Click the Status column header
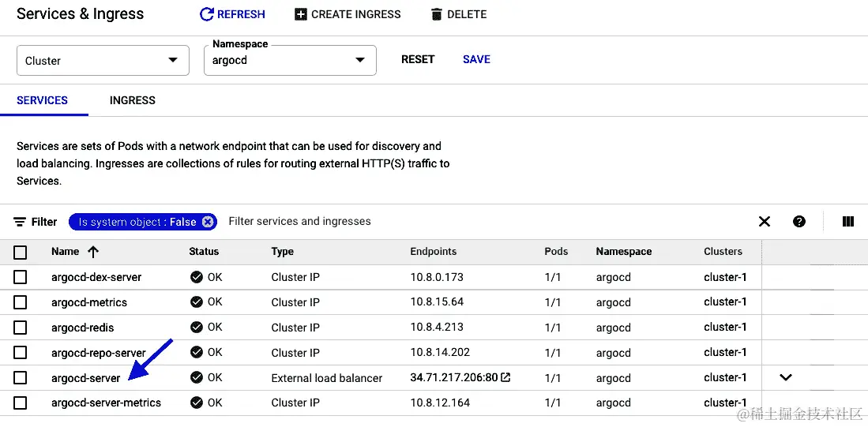 [204, 252]
